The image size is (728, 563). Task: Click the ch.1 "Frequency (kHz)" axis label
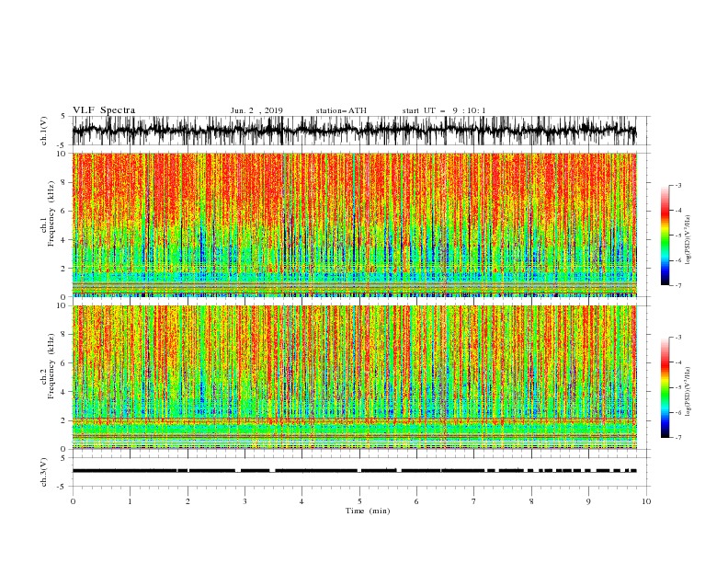pyautogui.click(x=51, y=214)
